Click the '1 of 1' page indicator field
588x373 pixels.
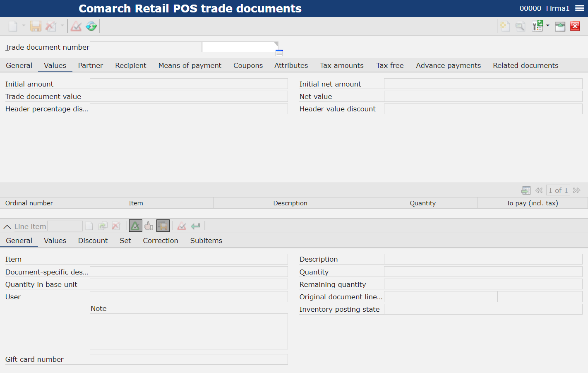click(x=558, y=190)
